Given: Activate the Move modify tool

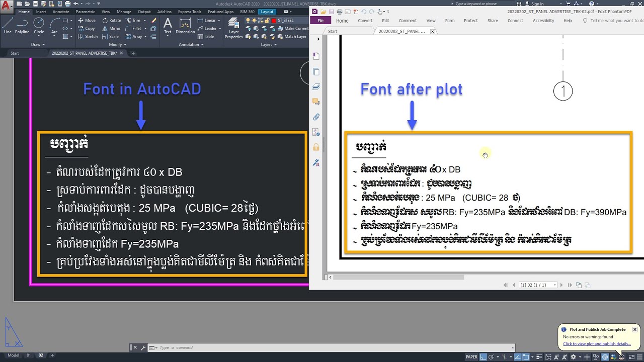Looking at the screenshot, I should point(87,21).
